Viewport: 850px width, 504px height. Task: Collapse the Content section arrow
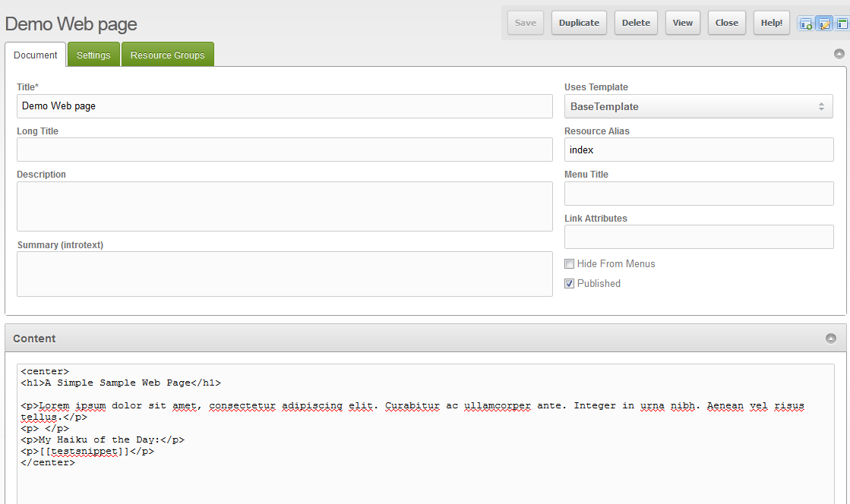coord(831,339)
